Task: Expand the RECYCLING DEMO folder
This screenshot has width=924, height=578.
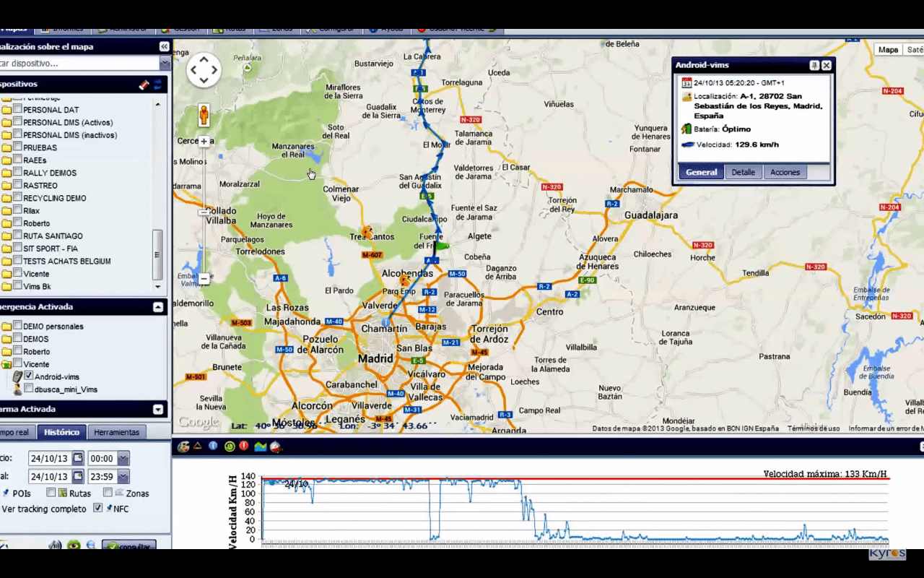Action: (x=6, y=199)
